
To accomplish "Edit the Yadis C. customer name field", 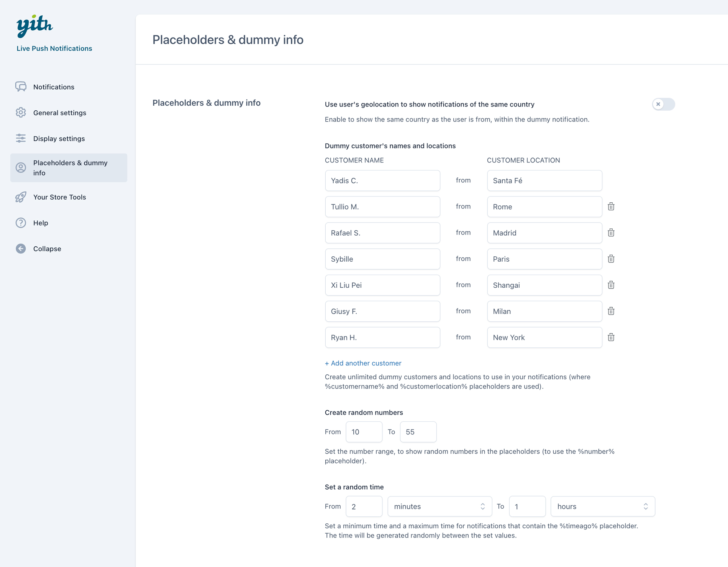I will pyautogui.click(x=382, y=180).
